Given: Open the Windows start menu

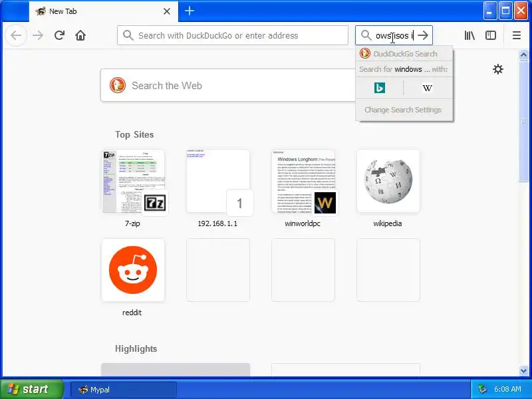Looking at the screenshot, I should tap(31, 389).
